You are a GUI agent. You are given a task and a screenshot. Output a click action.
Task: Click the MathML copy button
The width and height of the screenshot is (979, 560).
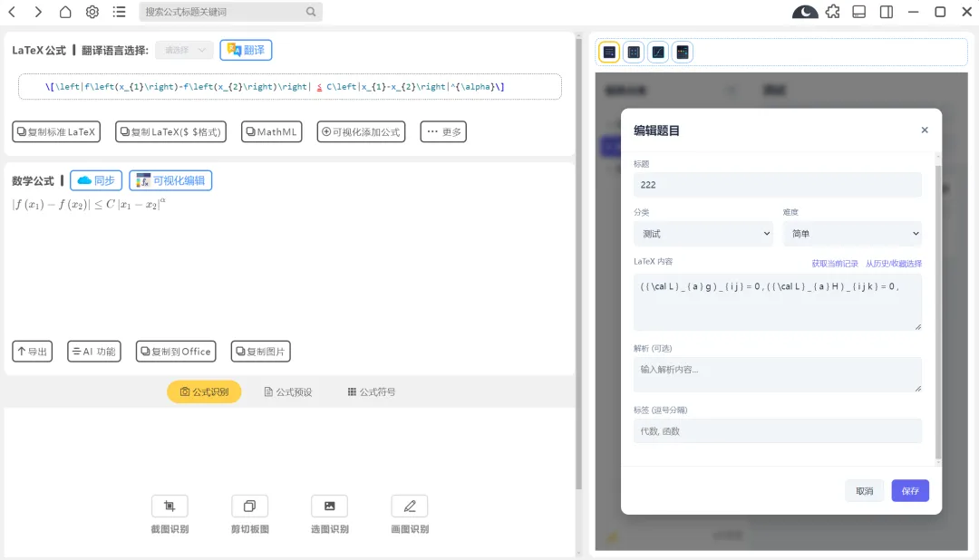[x=272, y=131]
